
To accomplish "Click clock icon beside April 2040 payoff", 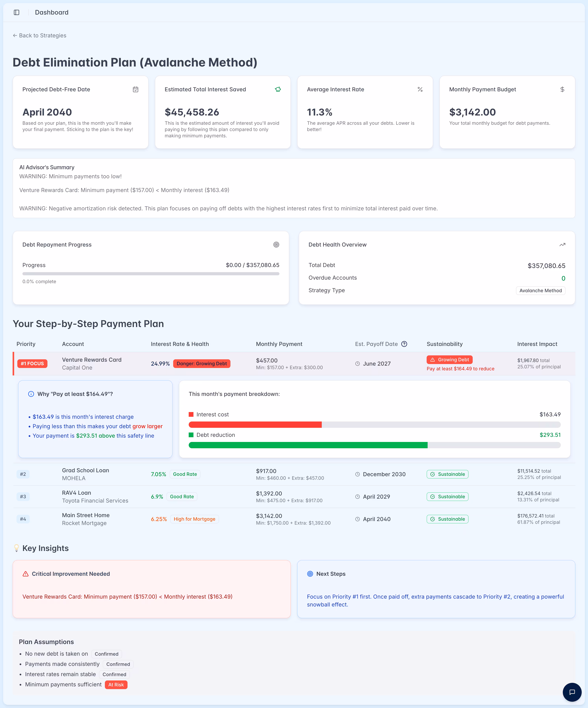I will coord(357,519).
